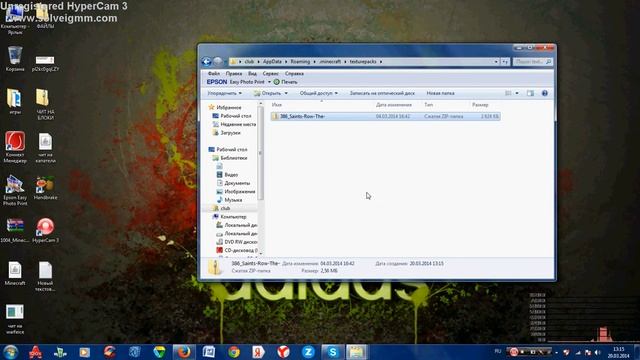This screenshot has height=360, width=640.
Task: Select the игры folder on desktop
Action: [15, 101]
